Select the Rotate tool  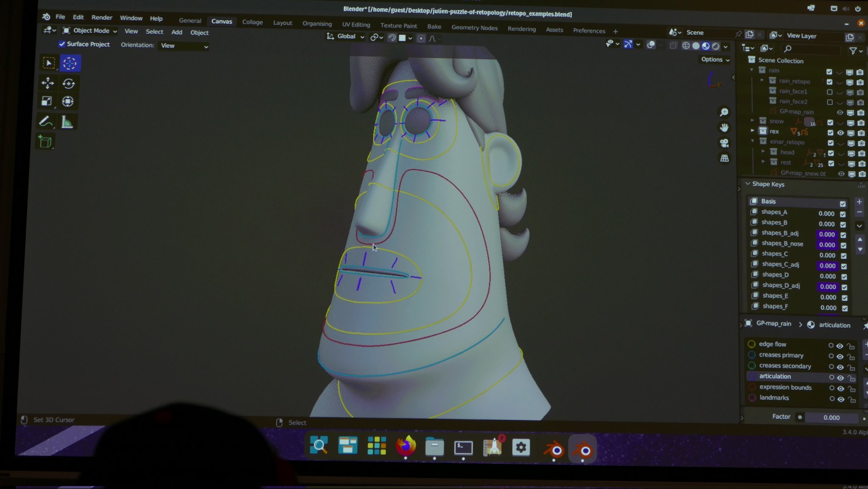click(68, 83)
